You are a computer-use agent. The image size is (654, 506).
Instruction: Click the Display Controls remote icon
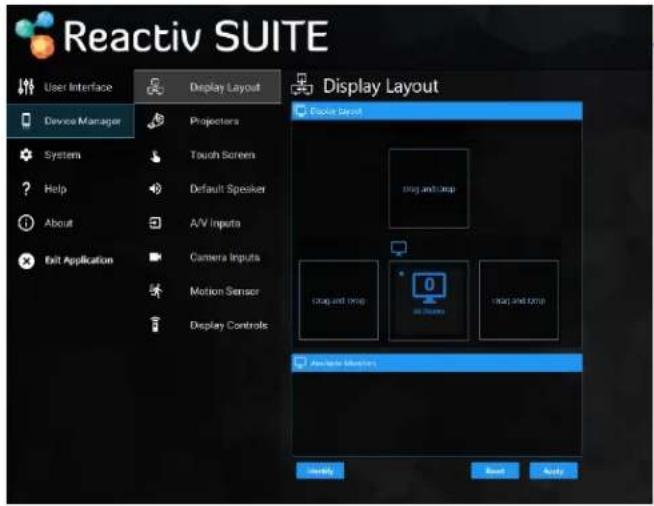(x=155, y=325)
